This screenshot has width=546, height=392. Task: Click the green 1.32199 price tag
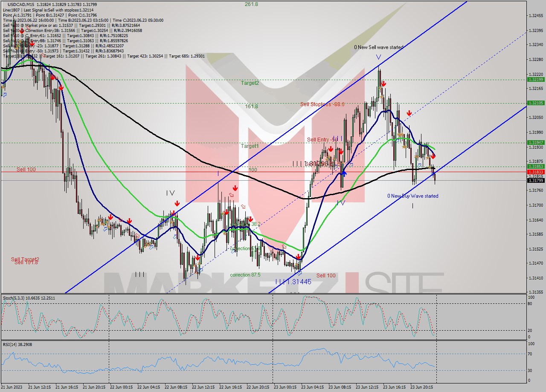click(x=535, y=80)
